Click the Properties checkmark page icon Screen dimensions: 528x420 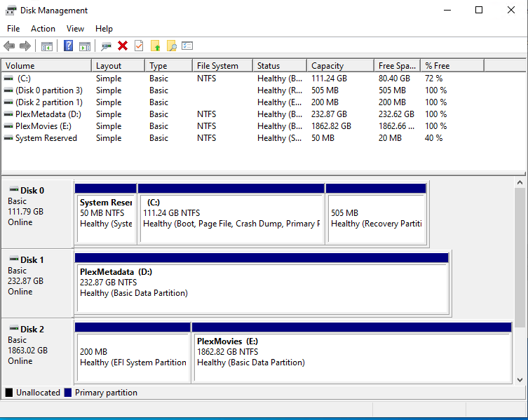(x=139, y=46)
